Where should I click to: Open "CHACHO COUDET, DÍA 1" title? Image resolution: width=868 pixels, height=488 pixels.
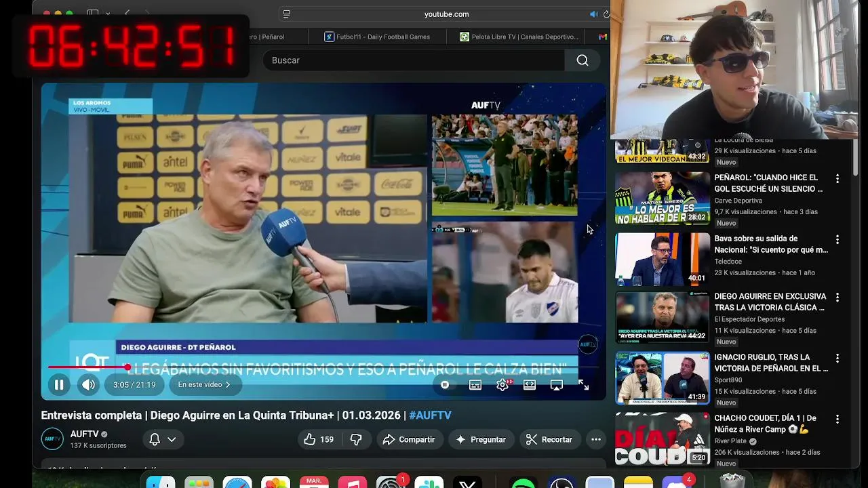pyautogui.click(x=765, y=424)
